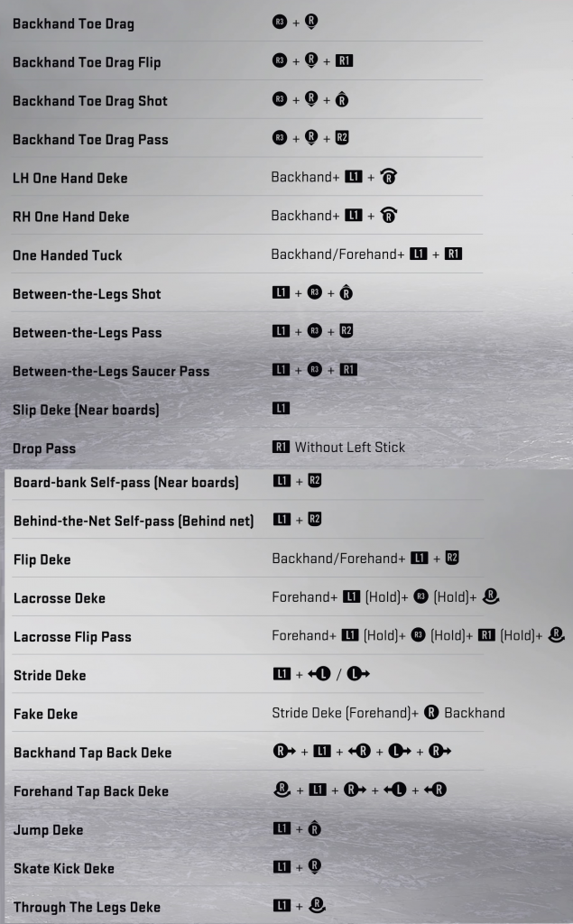Click the L1 icon in Jump Deke row
This screenshot has width=573, height=924.
[x=282, y=828]
